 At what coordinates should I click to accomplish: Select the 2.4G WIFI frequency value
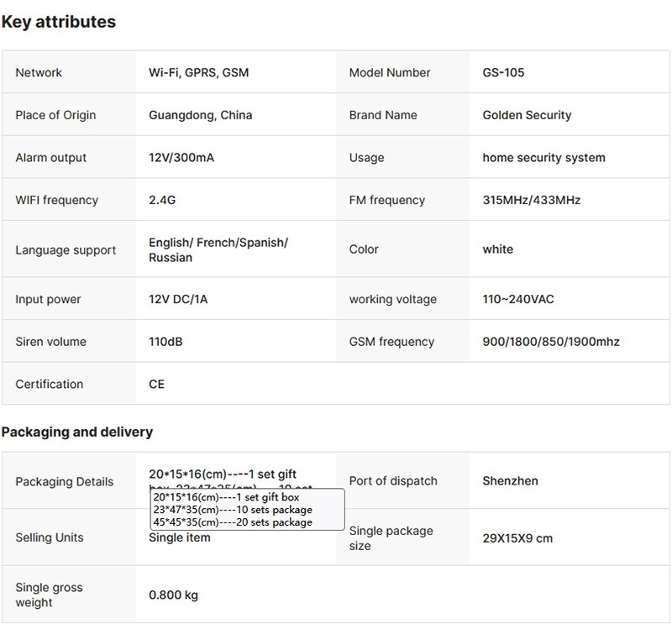click(x=162, y=200)
